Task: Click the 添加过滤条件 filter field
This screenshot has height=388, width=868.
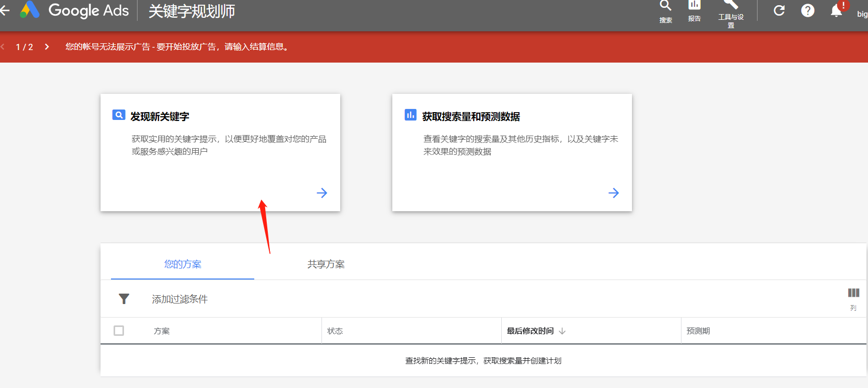Action: coord(180,299)
